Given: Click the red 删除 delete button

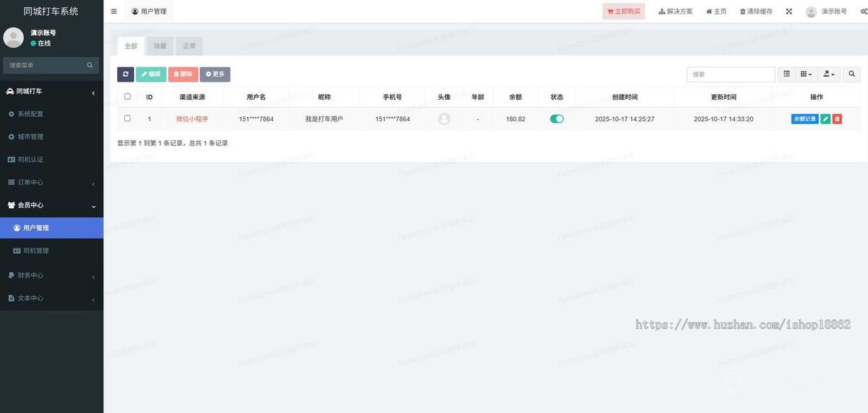Looking at the screenshot, I should (183, 74).
